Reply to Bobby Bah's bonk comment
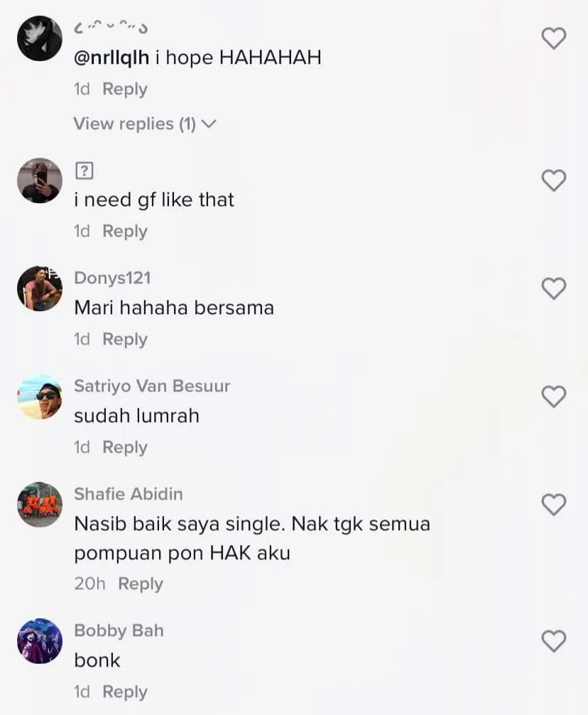 tap(125, 692)
